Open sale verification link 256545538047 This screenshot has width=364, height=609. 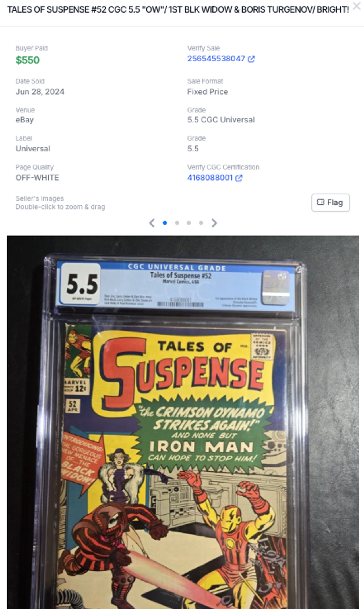point(216,59)
